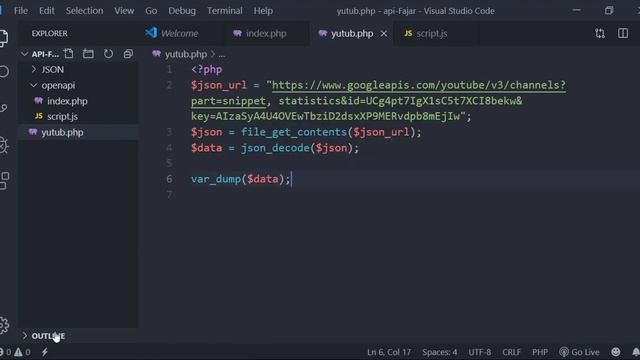Switch to the script.js tab
640x360 pixels.
[x=431, y=33]
